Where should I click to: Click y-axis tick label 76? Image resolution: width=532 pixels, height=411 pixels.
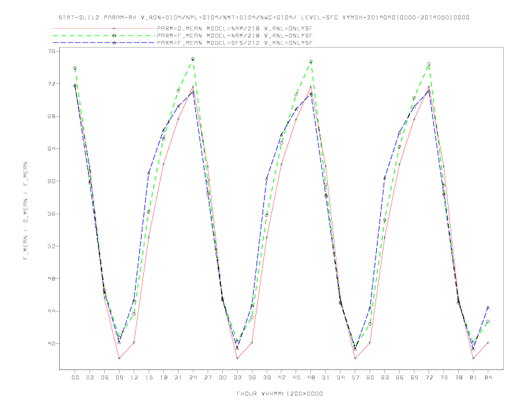pyautogui.click(x=51, y=51)
